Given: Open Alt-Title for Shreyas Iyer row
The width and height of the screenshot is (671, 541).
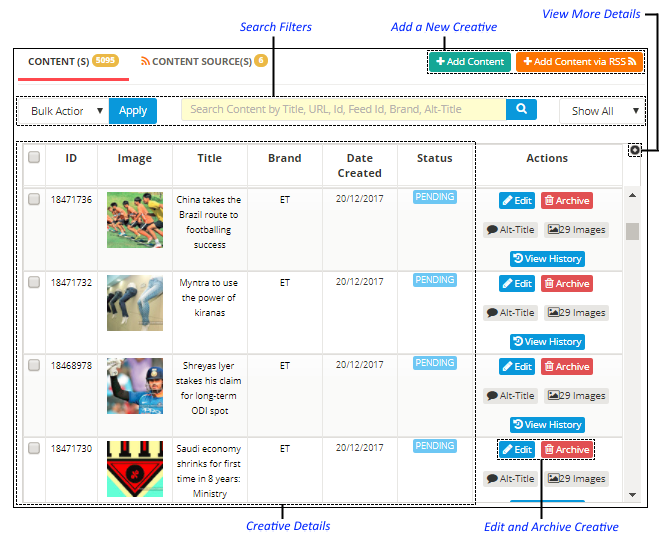Looking at the screenshot, I should click(x=510, y=396).
